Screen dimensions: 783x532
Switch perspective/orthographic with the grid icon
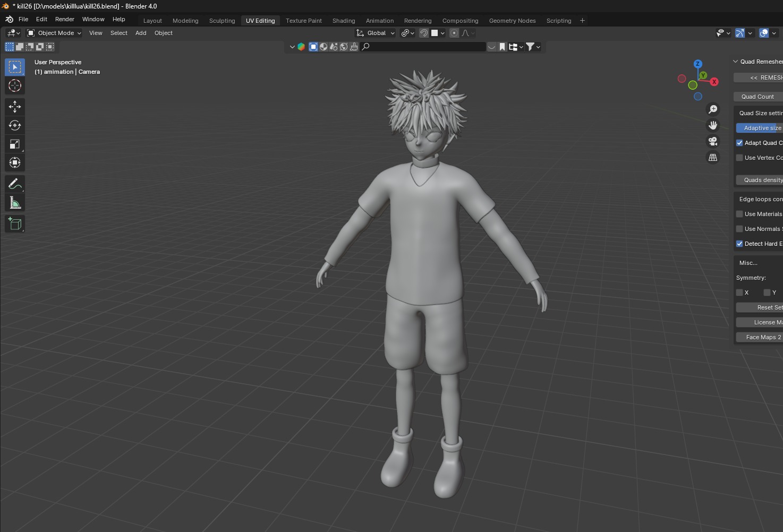pyautogui.click(x=713, y=157)
